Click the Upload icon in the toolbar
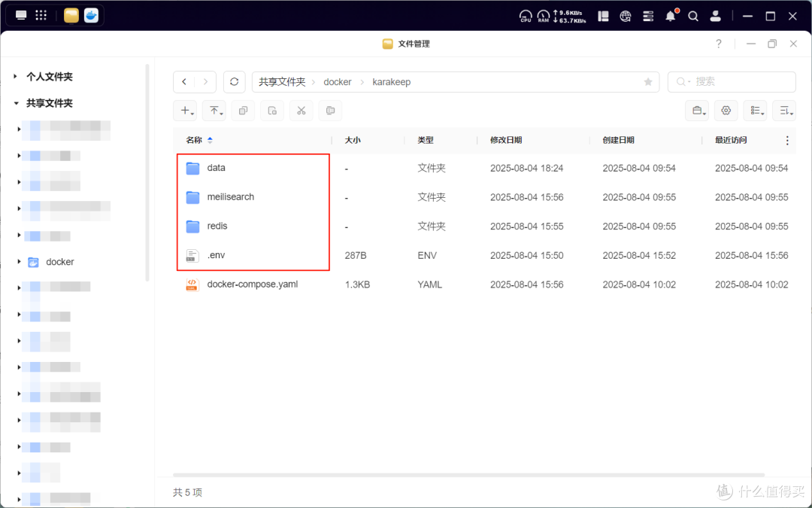Viewport: 812px width, 508px height. (214, 110)
